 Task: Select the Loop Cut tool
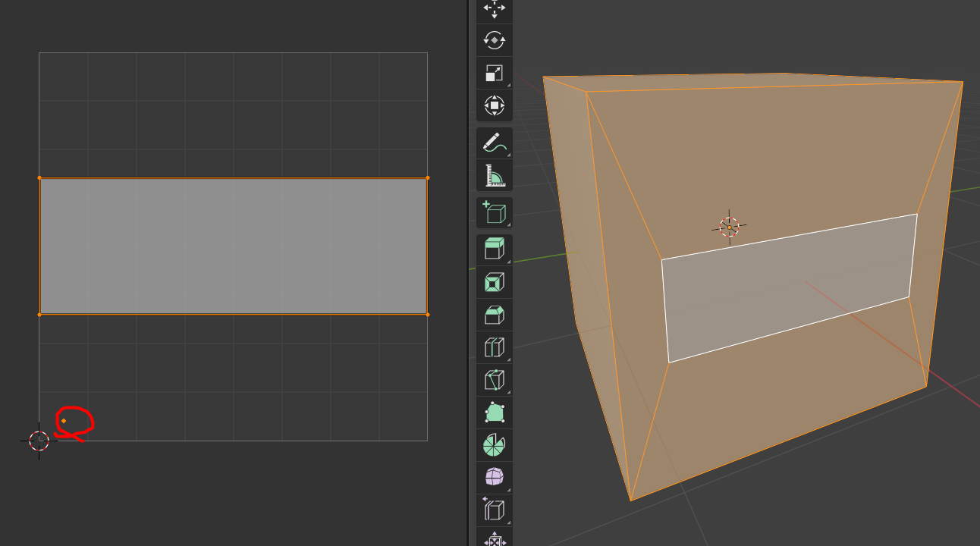(x=495, y=347)
